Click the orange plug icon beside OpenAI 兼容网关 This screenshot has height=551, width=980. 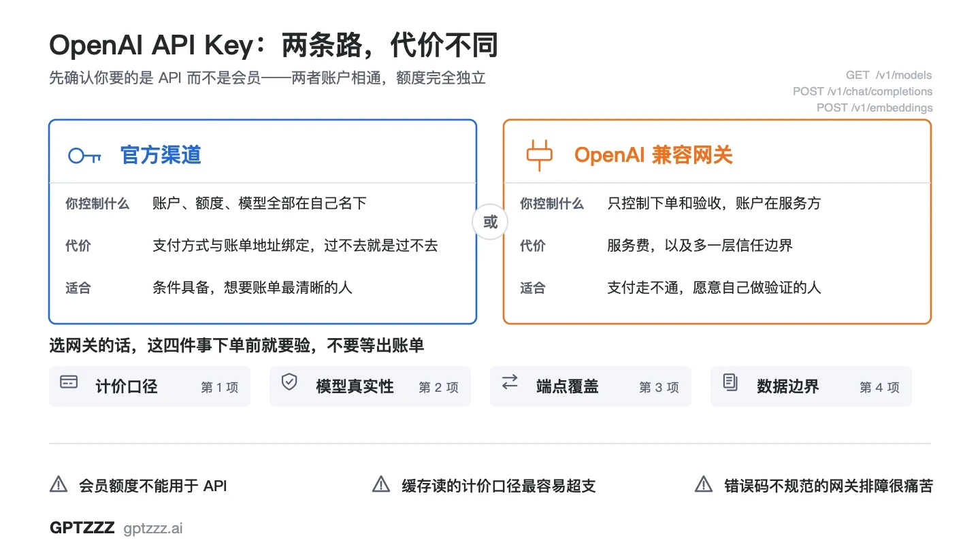tap(539, 155)
